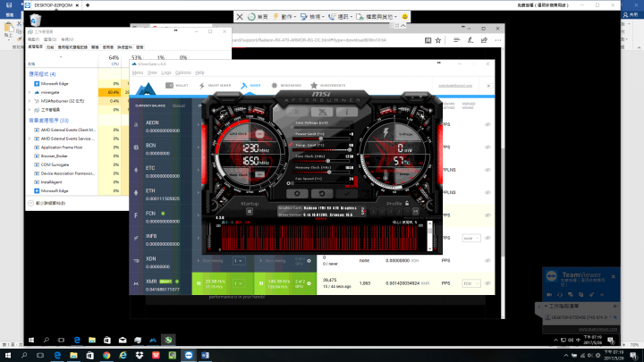The image size is (644, 362).
Task: Toggle visibility eye for ETH row
Action: point(487,192)
